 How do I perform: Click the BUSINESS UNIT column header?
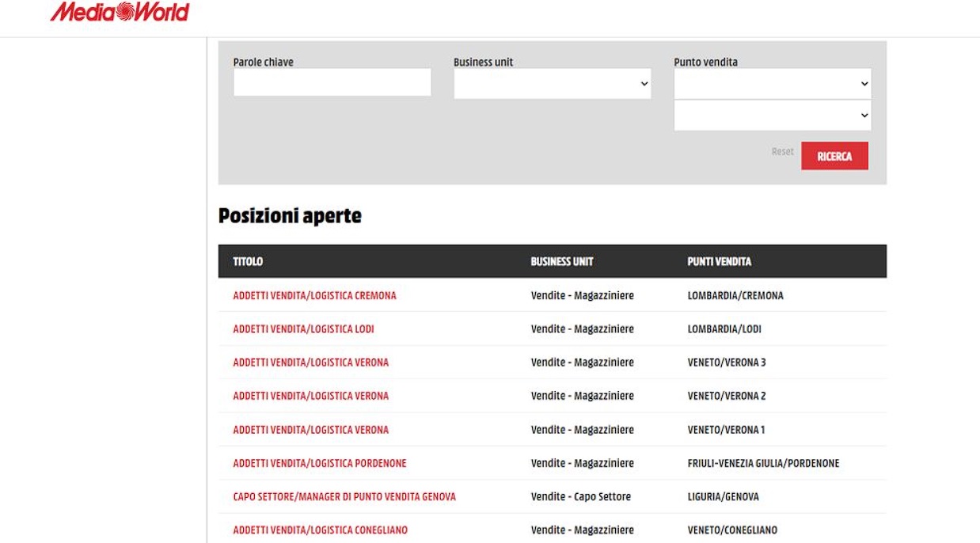[562, 261]
